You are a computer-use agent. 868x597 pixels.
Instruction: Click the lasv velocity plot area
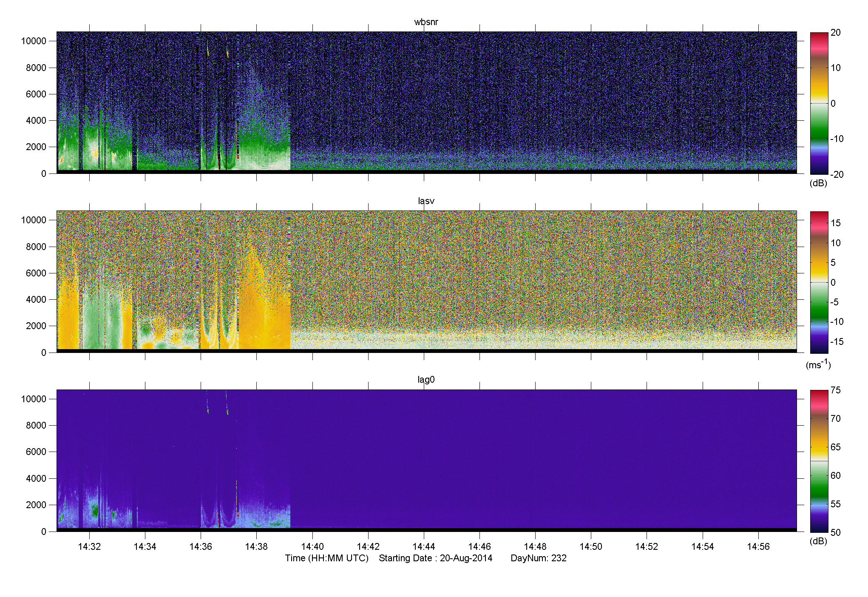coord(427,281)
